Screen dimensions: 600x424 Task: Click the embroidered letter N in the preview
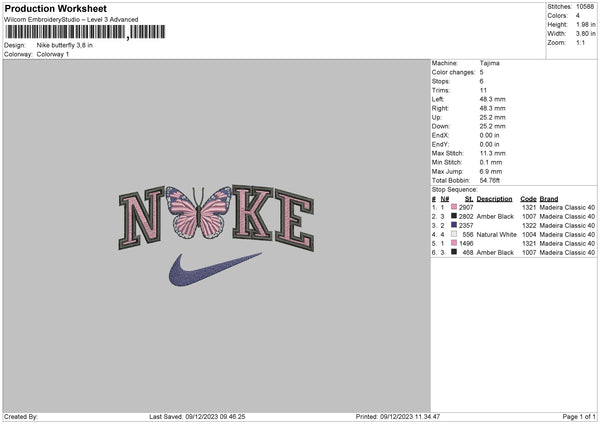142,217
